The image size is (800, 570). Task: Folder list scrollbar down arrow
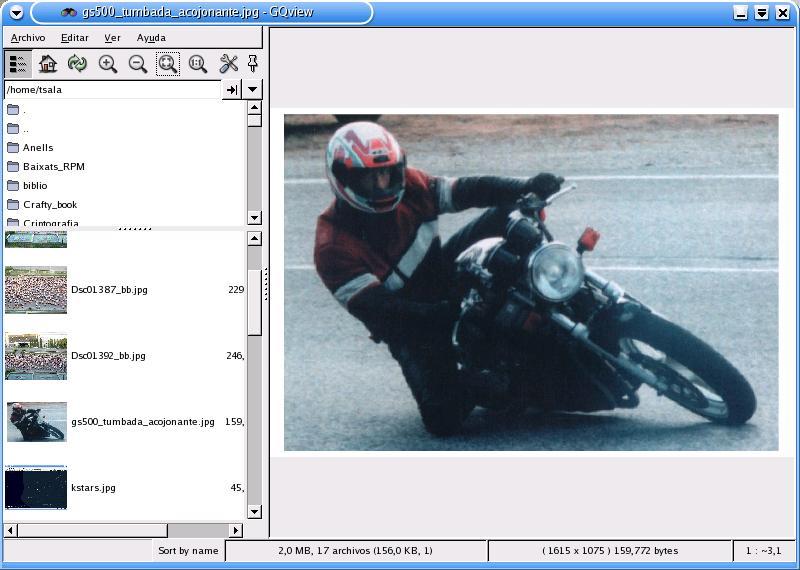pos(254,218)
